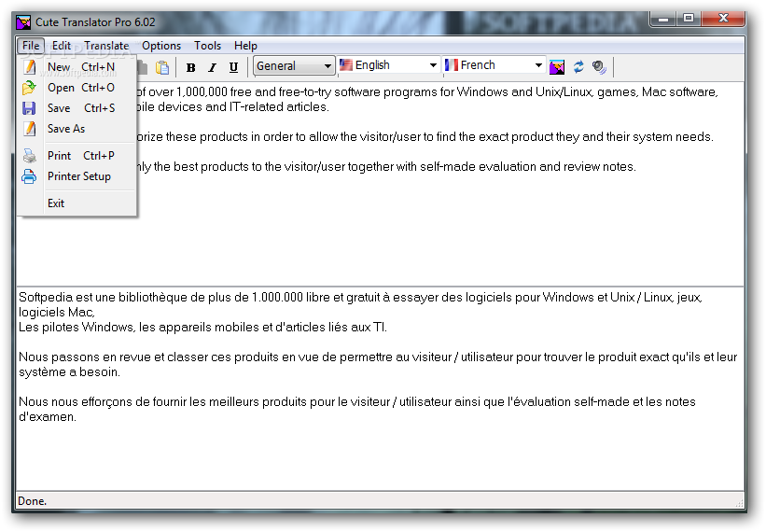Click the Translate icon after French dropdown
This screenshot has height=532, width=766.
tap(557, 67)
